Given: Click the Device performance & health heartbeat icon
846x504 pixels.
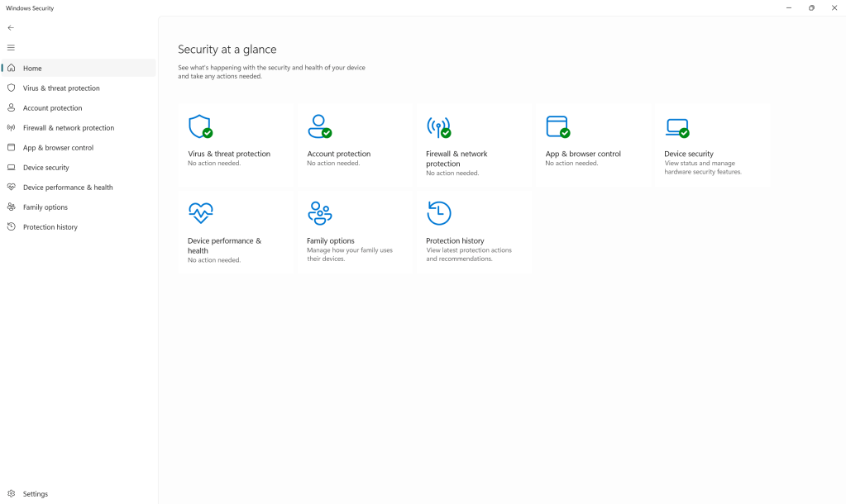Looking at the screenshot, I should (x=201, y=213).
